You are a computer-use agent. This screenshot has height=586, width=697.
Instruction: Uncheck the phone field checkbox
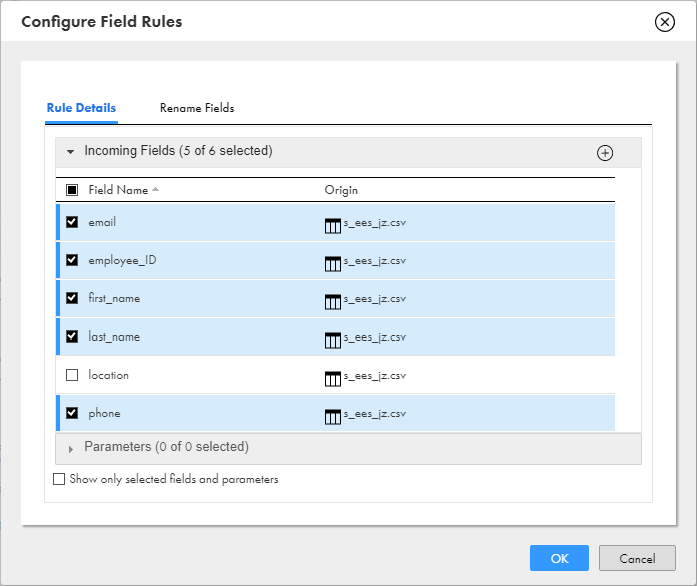pos(72,413)
